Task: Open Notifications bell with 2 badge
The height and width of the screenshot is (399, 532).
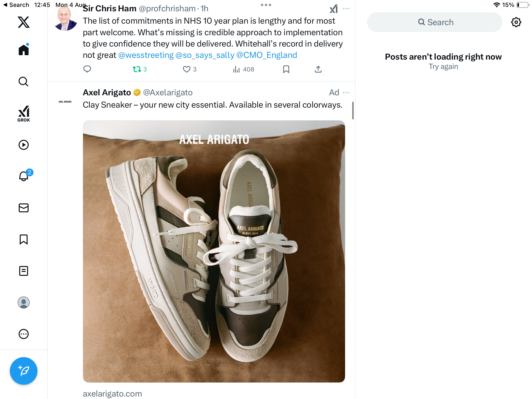Action: coord(24,176)
